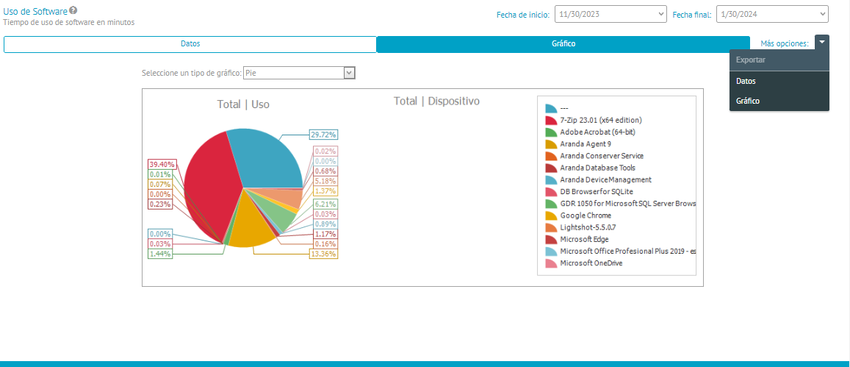This screenshot has width=850, height=367.
Task: Click the Total | Uso chart title
Action: tap(243, 104)
